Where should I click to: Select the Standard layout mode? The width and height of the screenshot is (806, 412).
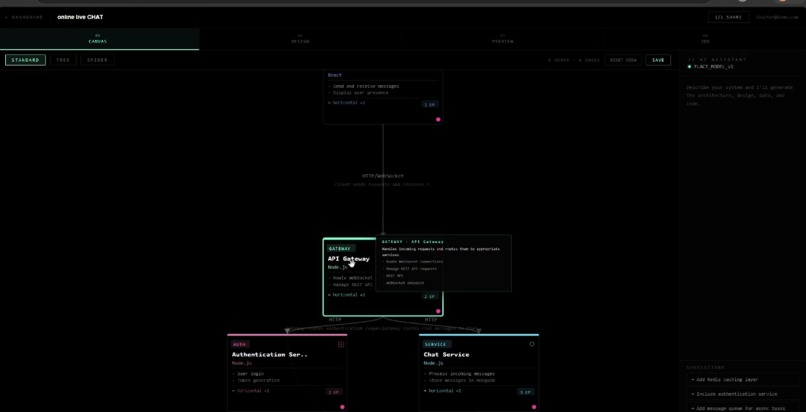(x=25, y=60)
